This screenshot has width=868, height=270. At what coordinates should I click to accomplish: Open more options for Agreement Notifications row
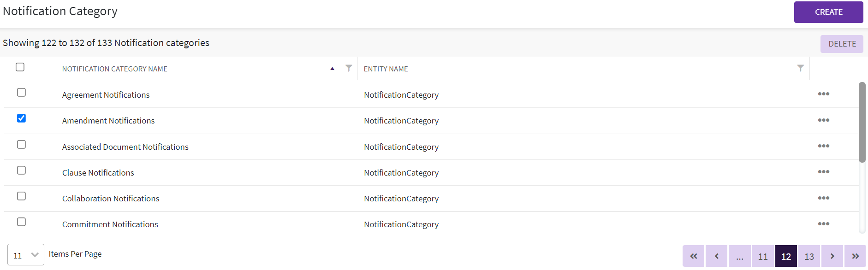(823, 94)
